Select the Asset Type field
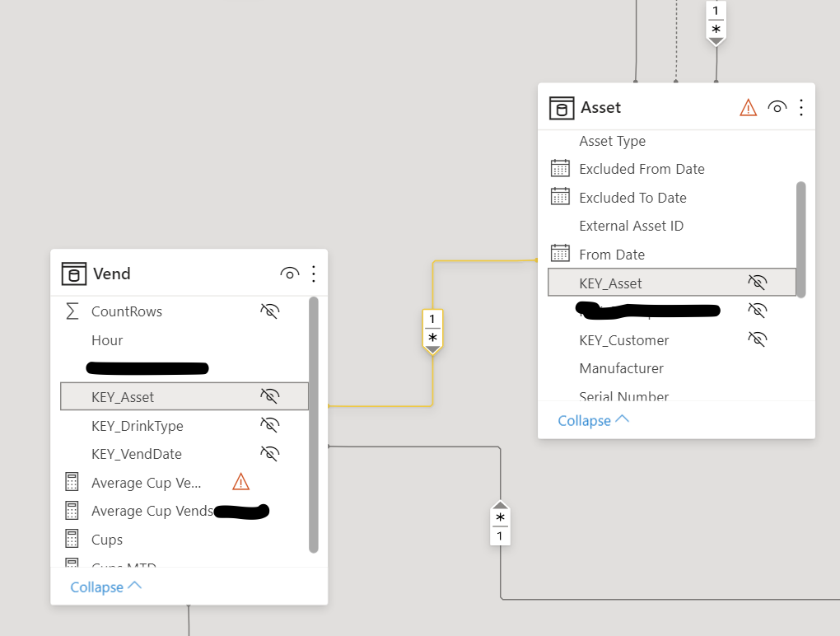Screen dimensions: 840x636 tap(613, 142)
